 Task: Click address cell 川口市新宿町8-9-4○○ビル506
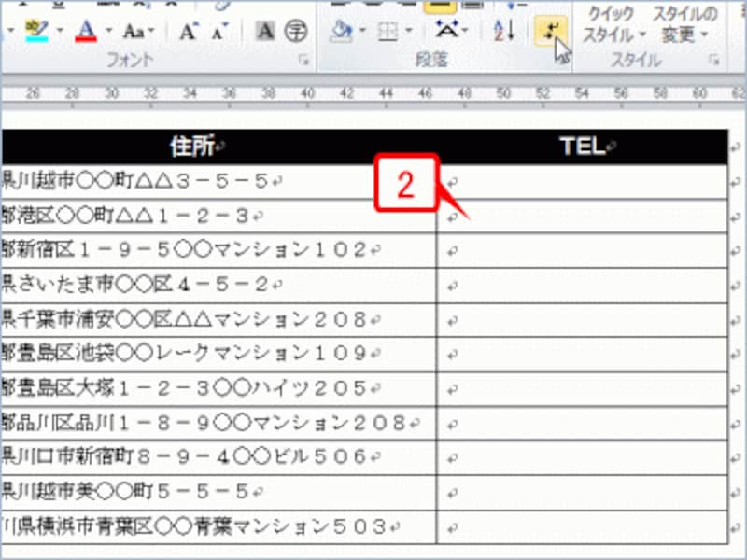click(x=218, y=457)
